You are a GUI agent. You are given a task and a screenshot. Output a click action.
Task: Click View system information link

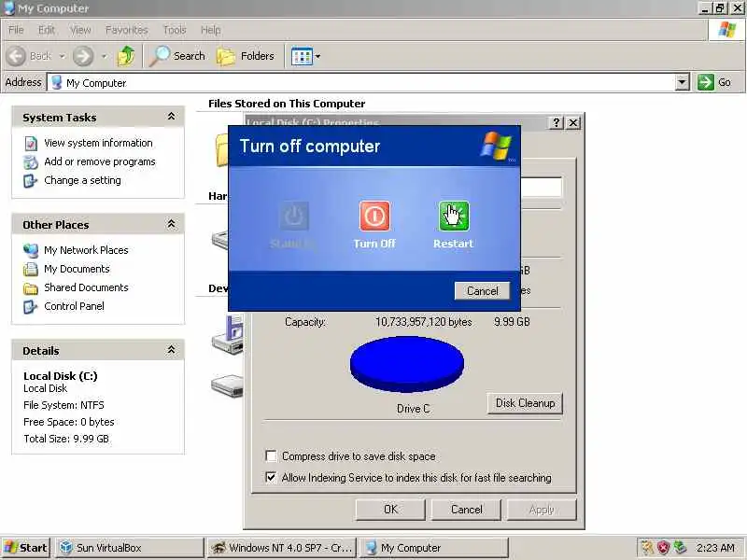coord(98,143)
